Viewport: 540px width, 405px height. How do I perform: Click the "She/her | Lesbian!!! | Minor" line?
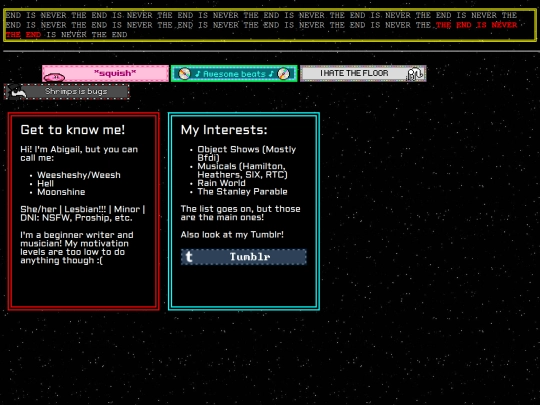[x=83, y=209]
